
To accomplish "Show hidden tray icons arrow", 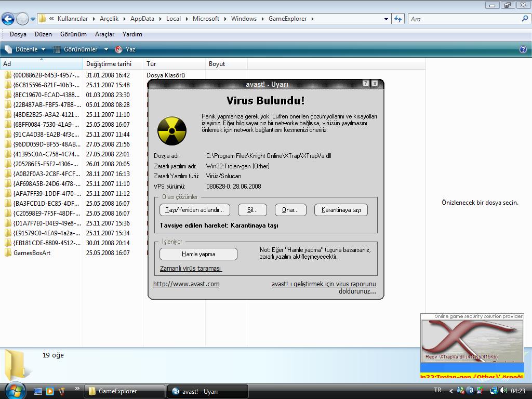I will point(451,391).
